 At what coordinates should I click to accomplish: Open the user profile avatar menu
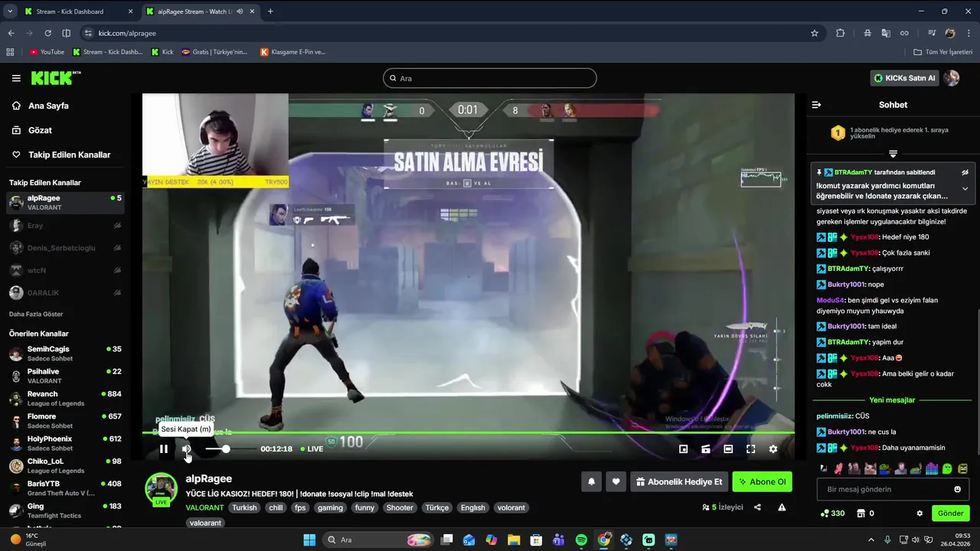(952, 78)
